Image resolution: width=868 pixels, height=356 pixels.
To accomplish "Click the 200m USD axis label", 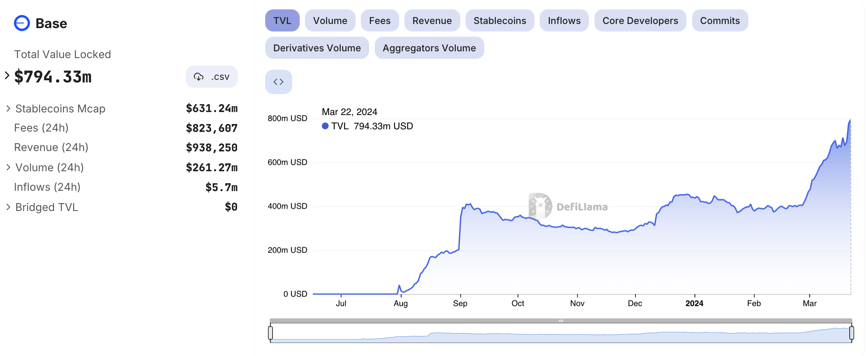I will pos(287,250).
